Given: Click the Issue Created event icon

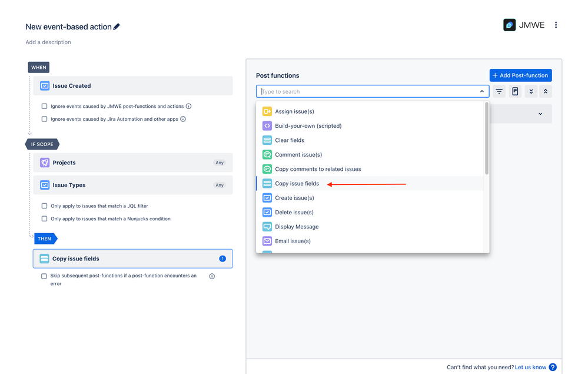Looking at the screenshot, I should point(45,86).
